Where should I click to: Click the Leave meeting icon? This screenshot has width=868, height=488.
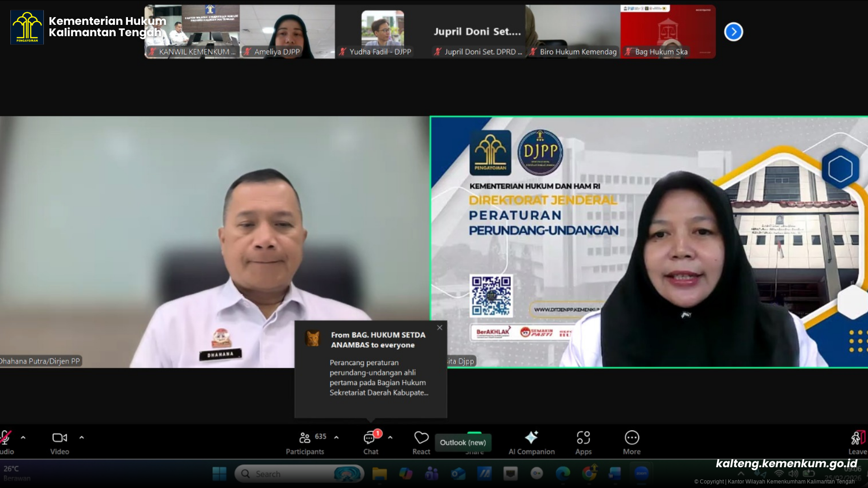pos(857,438)
